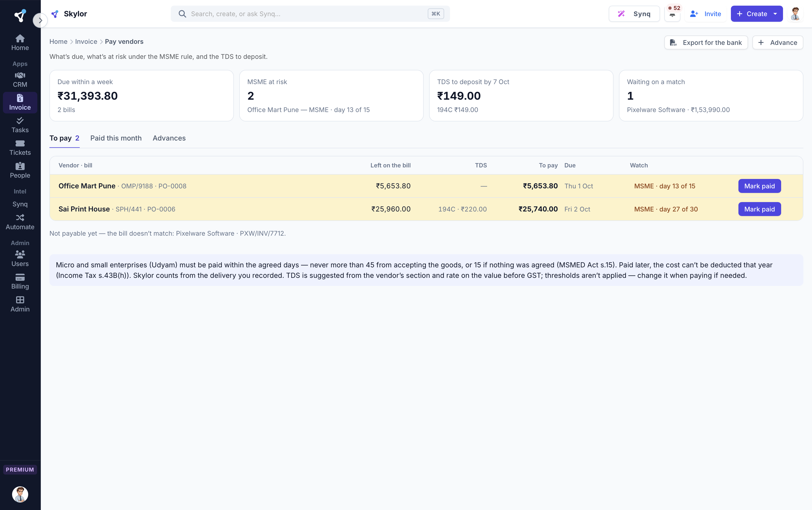Mark Office Mart Pune bill as paid

pyautogui.click(x=759, y=186)
